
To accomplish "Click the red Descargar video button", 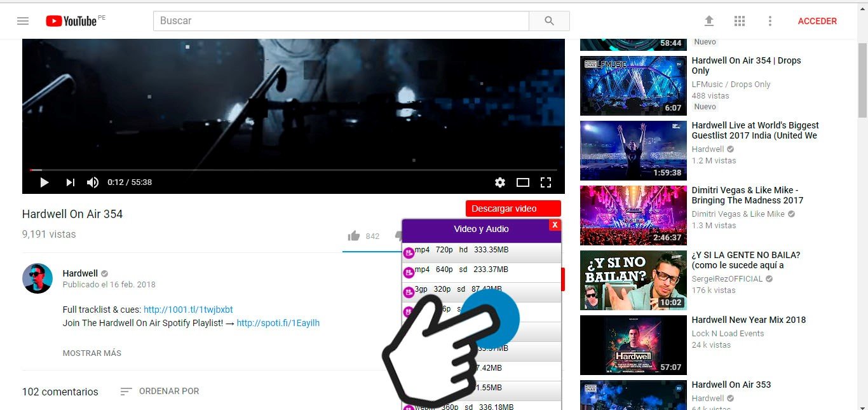I will click(x=513, y=208).
